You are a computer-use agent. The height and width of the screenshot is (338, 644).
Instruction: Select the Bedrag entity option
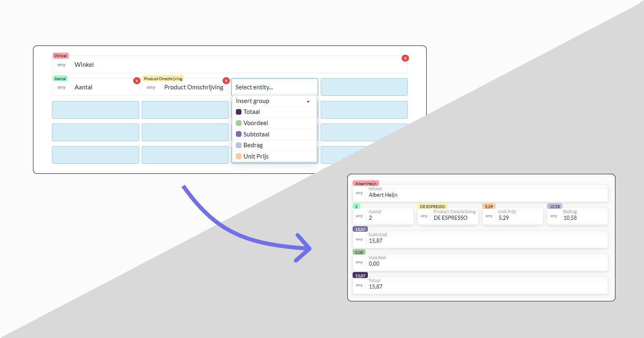pyautogui.click(x=253, y=145)
